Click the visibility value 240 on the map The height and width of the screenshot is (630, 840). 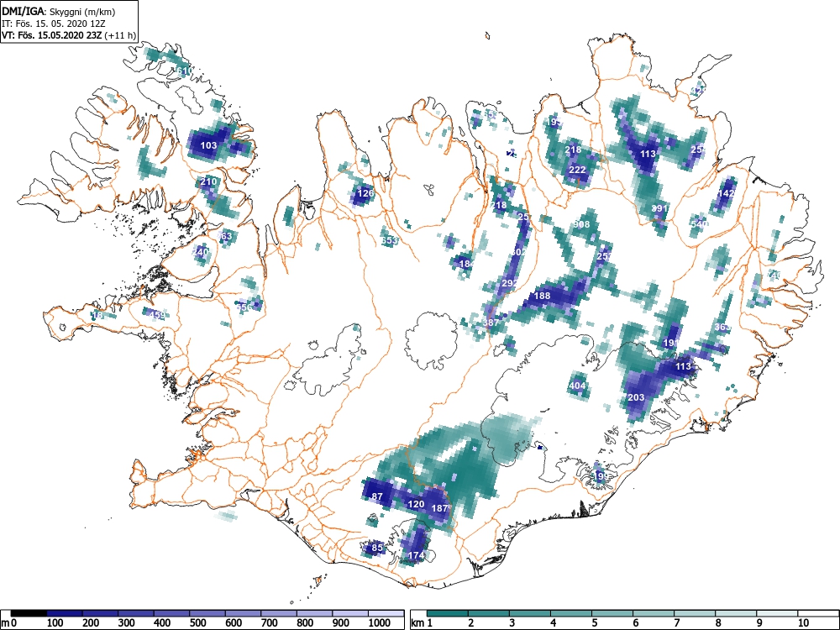pyautogui.click(x=200, y=252)
